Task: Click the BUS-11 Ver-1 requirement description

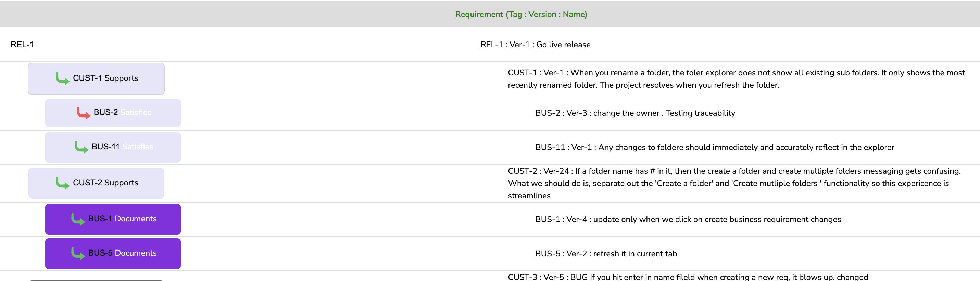Action: (x=715, y=147)
